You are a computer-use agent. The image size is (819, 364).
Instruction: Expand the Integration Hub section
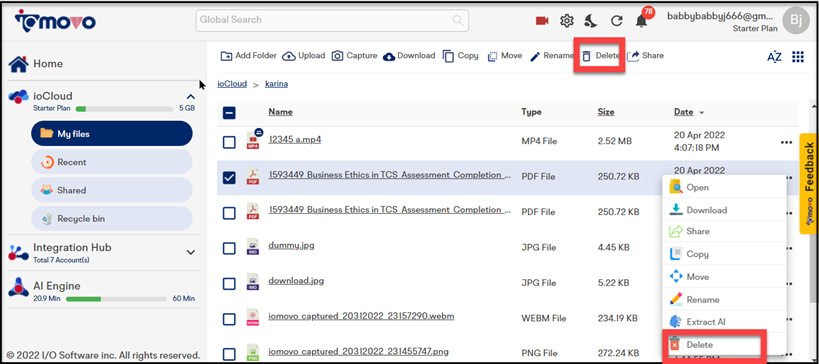191,252
